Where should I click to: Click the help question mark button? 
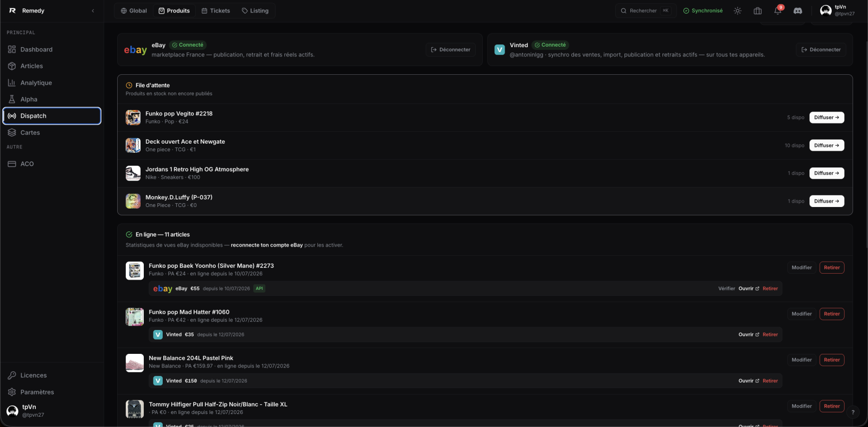[853, 412]
